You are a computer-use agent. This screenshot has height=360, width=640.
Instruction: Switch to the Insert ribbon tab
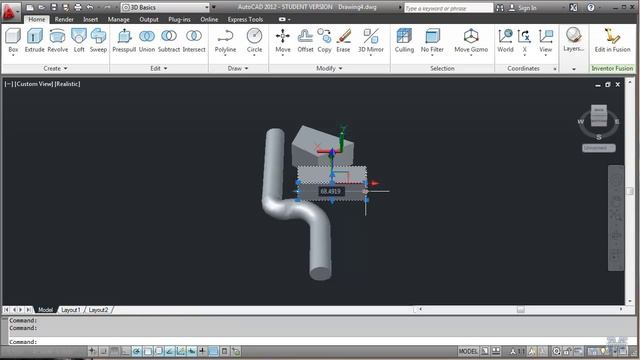[90, 19]
